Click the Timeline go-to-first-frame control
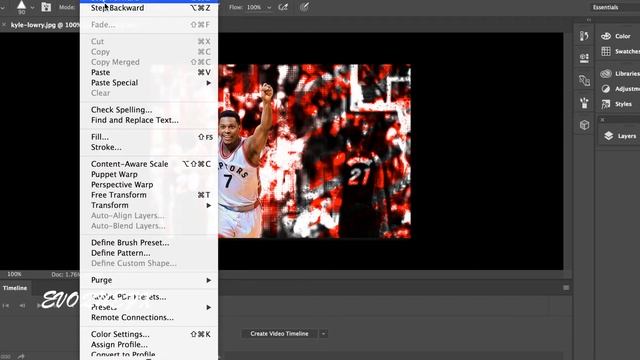The image size is (640, 360). (x=5, y=305)
